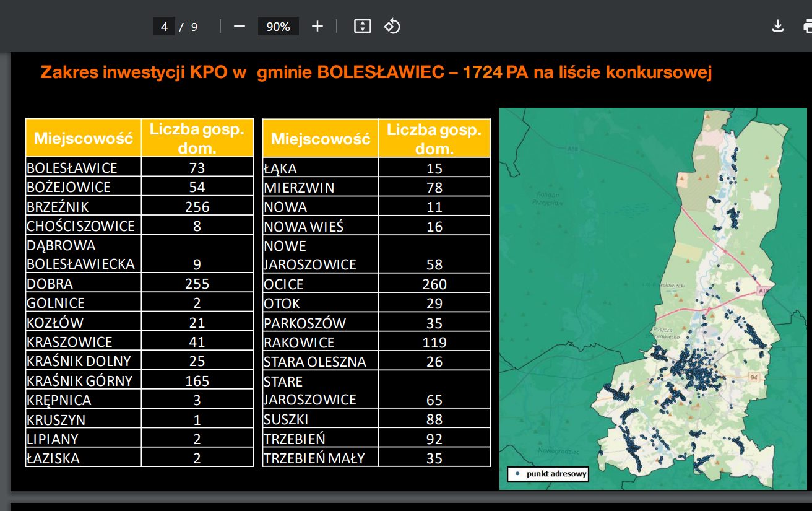The width and height of the screenshot is (812, 511).
Task: Select the MIERZWIN cell
Action: pyautogui.click(x=320, y=187)
